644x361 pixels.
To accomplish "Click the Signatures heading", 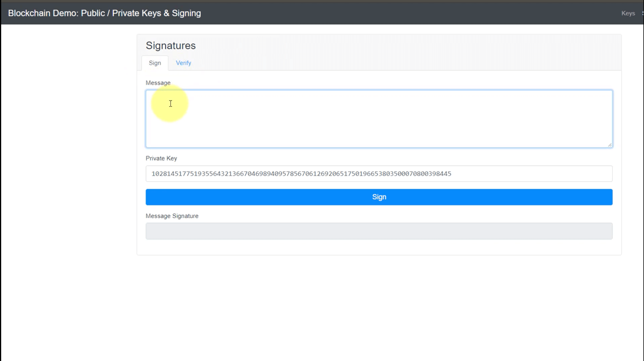I will click(171, 46).
